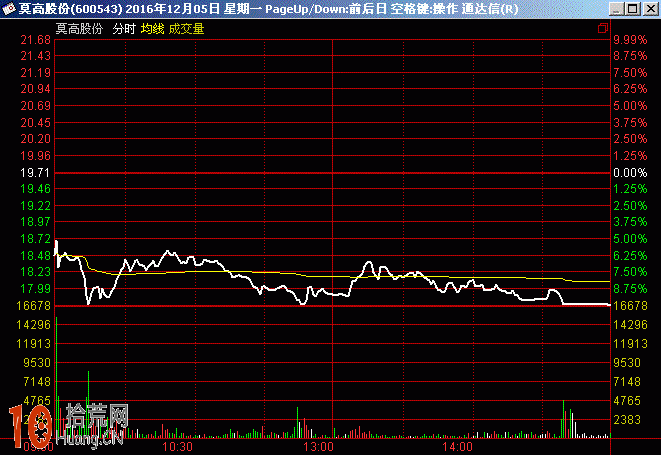661x455 pixels.
Task: Click the 21.68 top price label
Action: coord(35,40)
